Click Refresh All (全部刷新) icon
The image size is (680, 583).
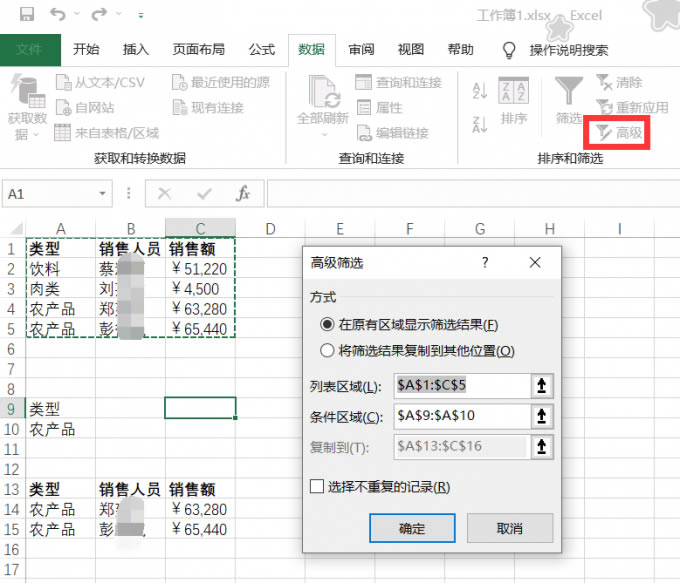pyautogui.click(x=323, y=101)
